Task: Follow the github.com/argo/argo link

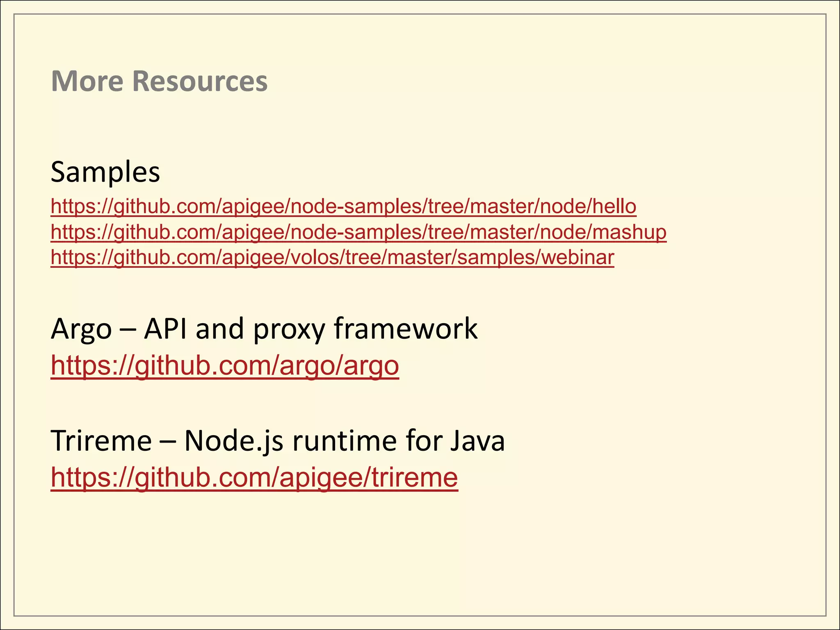Action: (x=225, y=365)
